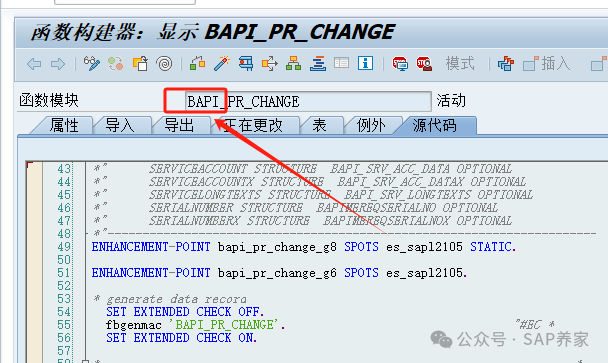Click the 活动 status text
Viewport: 608px width, 363px height.
pos(451,101)
